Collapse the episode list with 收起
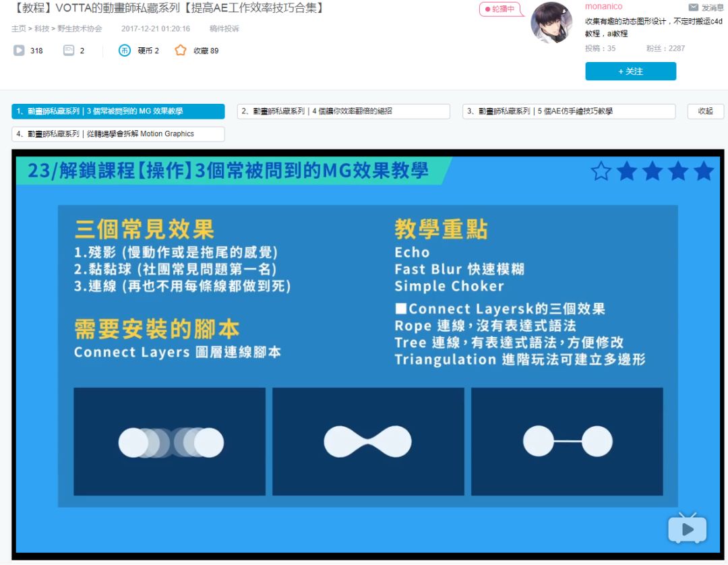 click(705, 111)
